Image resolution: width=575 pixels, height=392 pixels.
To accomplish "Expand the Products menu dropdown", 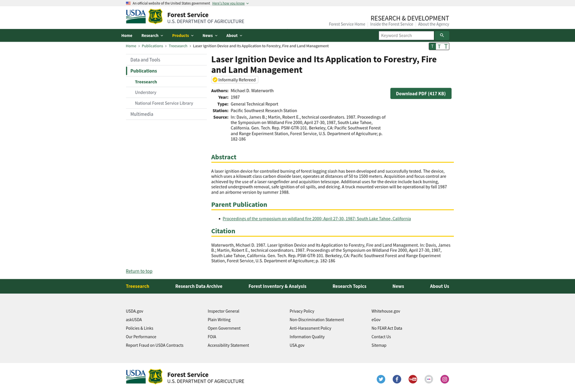I will (x=183, y=36).
